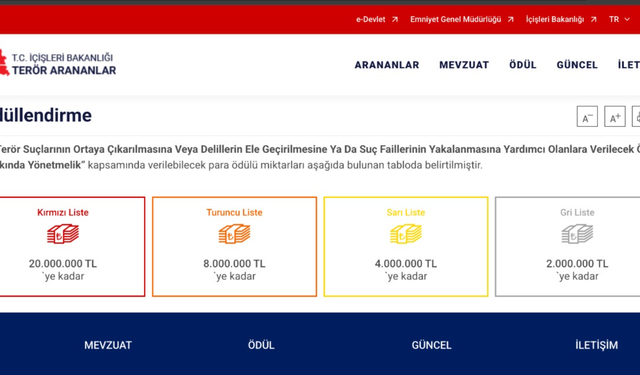Expand the TR language dropdown
This screenshot has height=375, width=640.
pyautogui.click(x=619, y=19)
